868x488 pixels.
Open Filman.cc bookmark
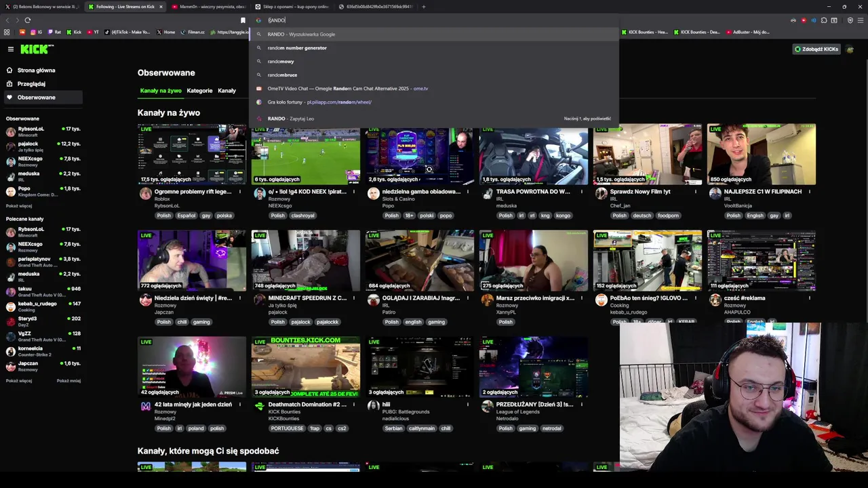[x=193, y=32]
